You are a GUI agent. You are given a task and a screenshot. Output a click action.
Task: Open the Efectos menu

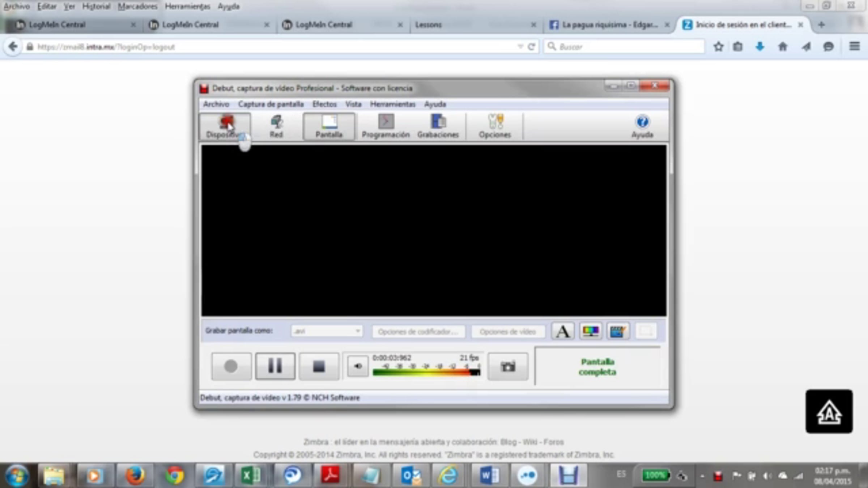click(x=324, y=104)
